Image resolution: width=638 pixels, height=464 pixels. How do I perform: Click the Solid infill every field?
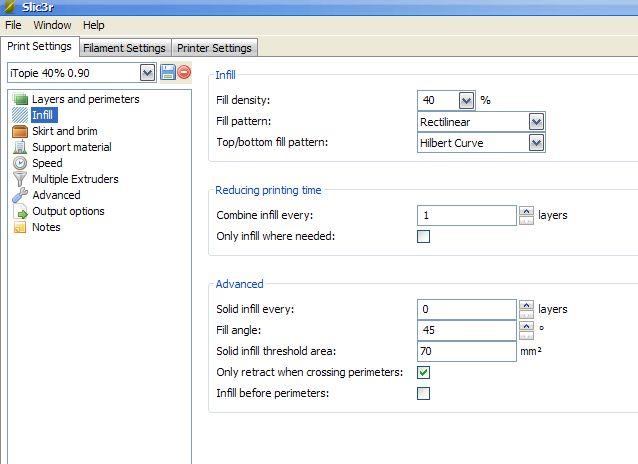[x=467, y=309]
